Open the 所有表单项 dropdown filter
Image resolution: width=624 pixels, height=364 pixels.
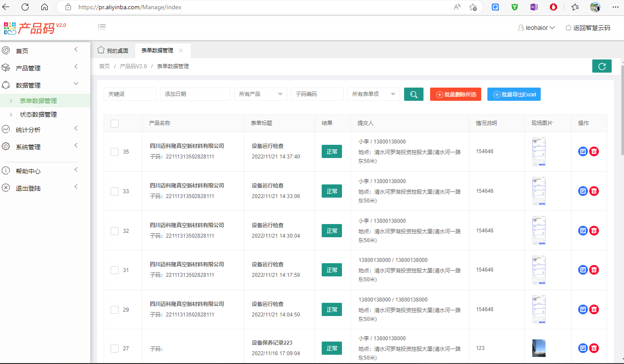(373, 94)
